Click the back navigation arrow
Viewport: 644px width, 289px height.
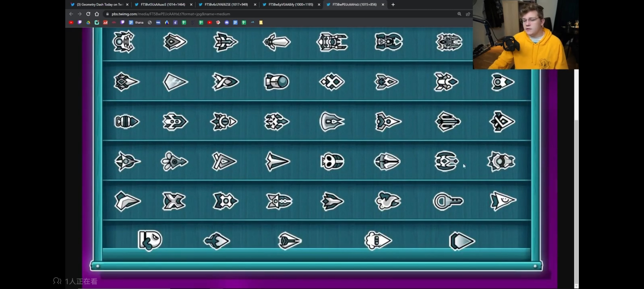71,14
